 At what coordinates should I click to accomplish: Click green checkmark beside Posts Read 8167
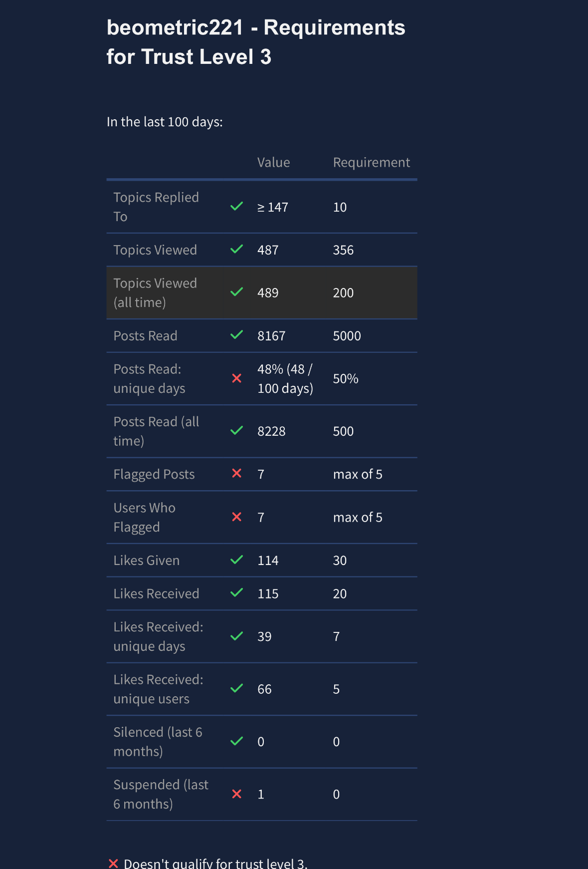coord(237,335)
